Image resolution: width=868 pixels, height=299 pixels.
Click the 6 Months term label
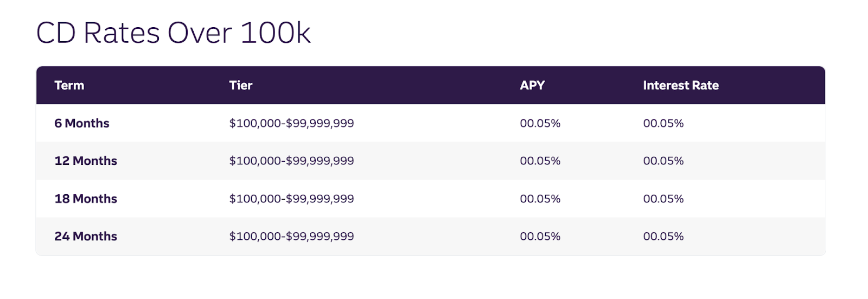[x=82, y=123]
